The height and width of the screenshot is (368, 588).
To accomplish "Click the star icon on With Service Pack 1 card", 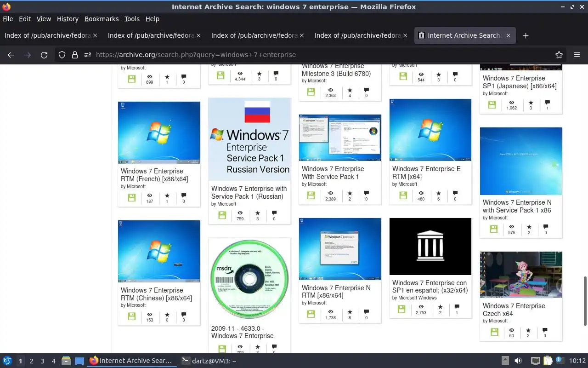I will point(350,193).
